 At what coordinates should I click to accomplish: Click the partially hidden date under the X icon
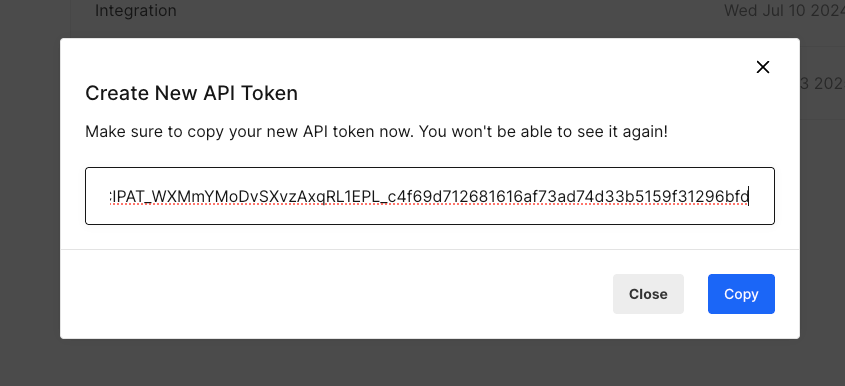click(x=822, y=84)
